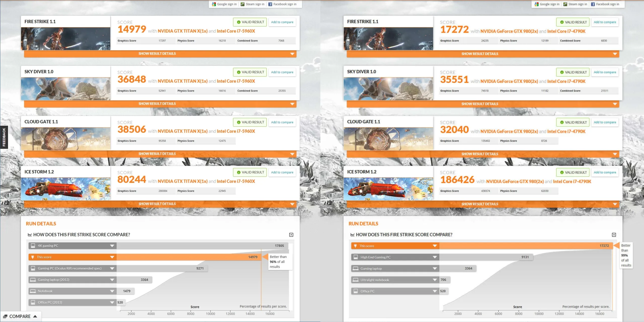Click the Ice Storm thumbnail on the GTX 980 page

click(388, 189)
